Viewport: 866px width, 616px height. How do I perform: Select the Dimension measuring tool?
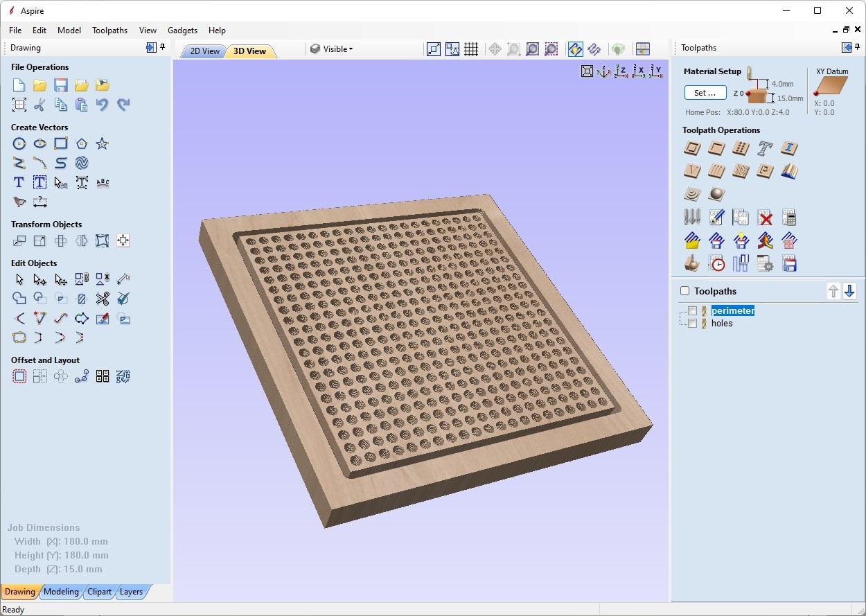click(x=40, y=202)
